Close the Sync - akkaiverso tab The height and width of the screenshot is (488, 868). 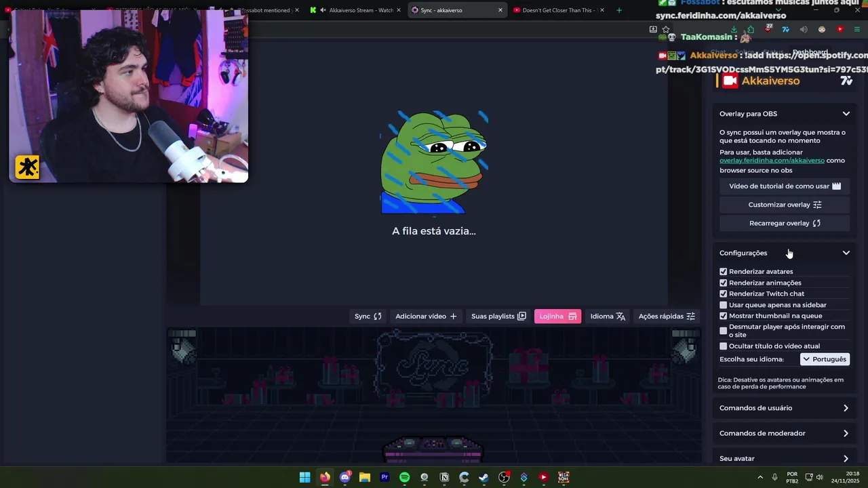500,10
